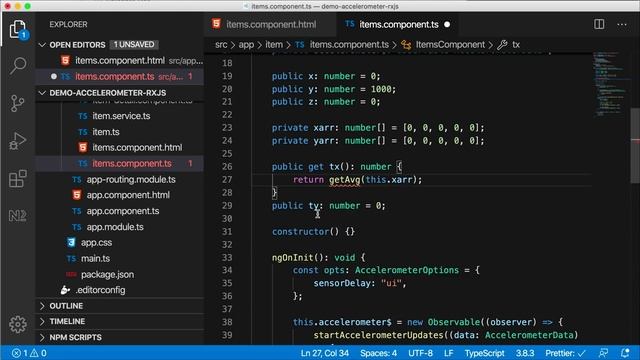This screenshot has width=640, height=360.
Task: Click the CSS icon beside app.css
Action: [x=71, y=242]
